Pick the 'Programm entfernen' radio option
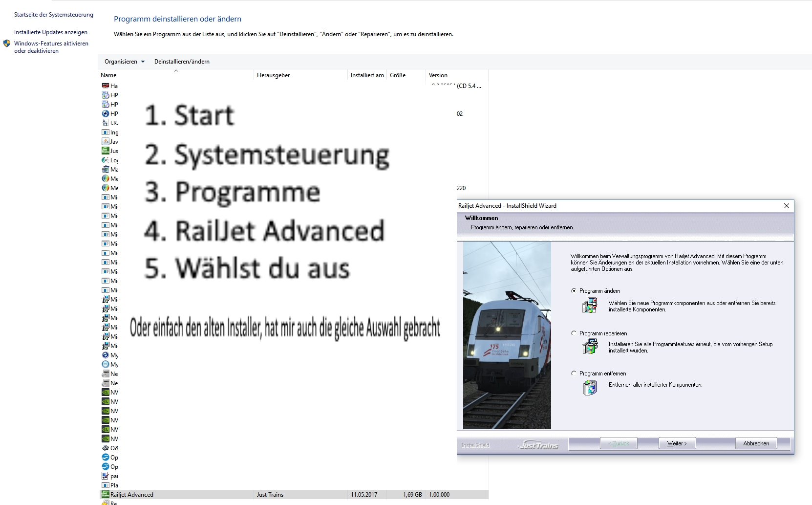 [574, 373]
